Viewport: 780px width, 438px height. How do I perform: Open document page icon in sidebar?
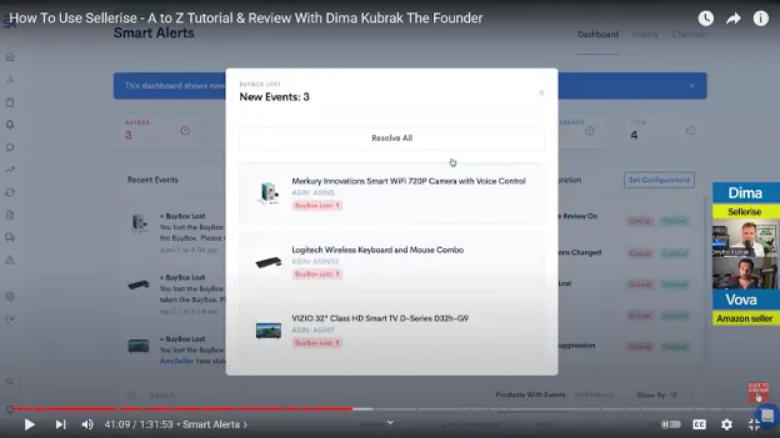[10, 215]
